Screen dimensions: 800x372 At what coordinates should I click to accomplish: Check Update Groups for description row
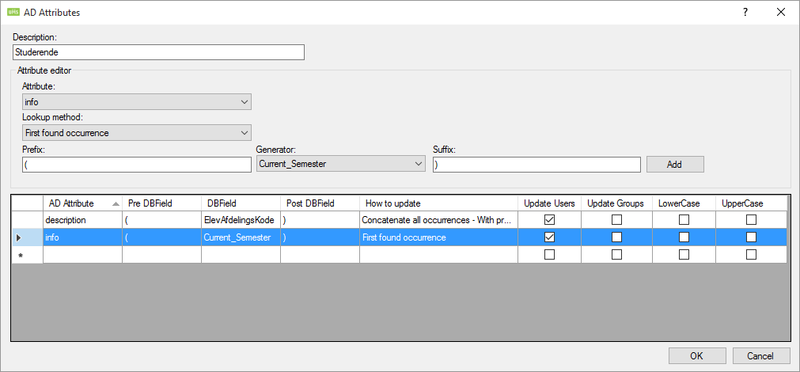(x=616, y=220)
